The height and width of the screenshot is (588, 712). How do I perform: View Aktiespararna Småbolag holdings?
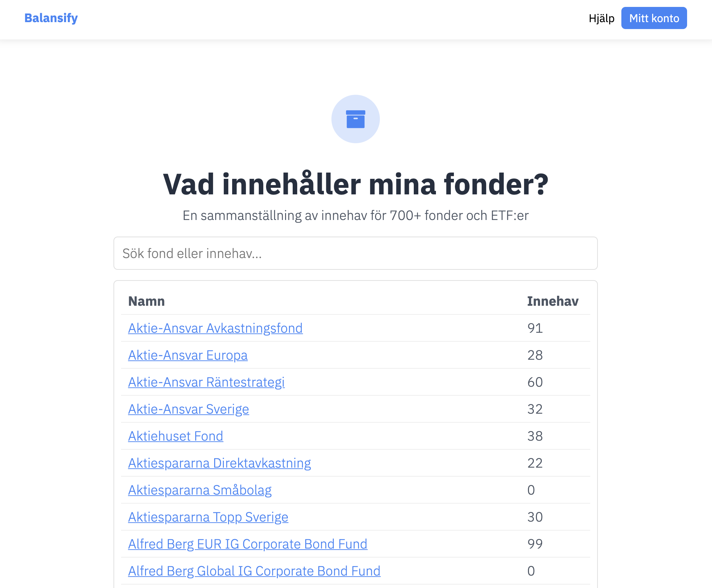click(x=200, y=490)
